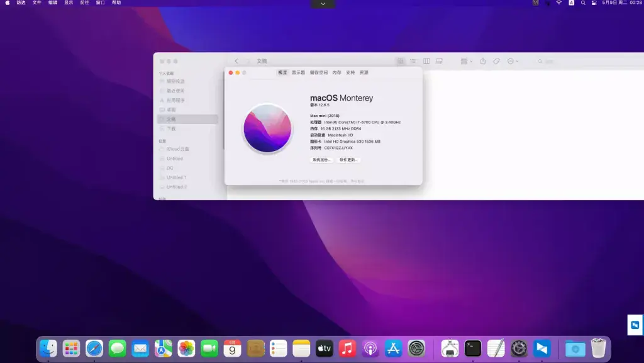This screenshot has width=644, height=363.
Task: Open App Store from the Dock
Action: pyautogui.click(x=394, y=349)
